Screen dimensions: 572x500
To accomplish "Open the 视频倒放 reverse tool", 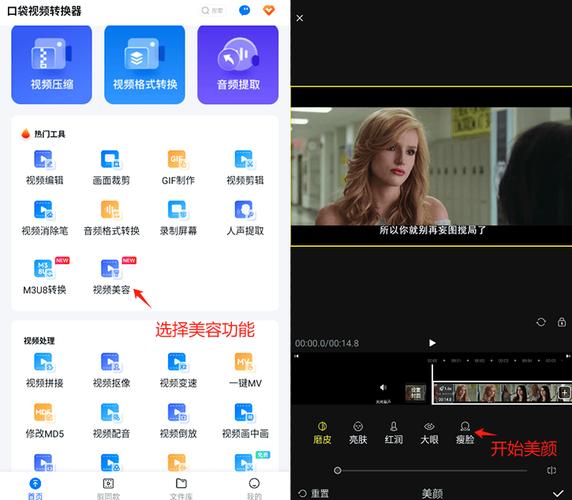I will pyautogui.click(x=178, y=420).
